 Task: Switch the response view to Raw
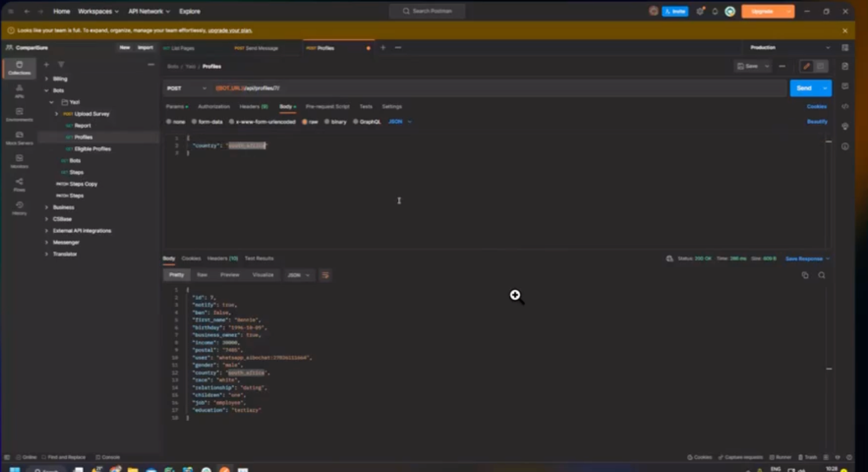click(202, 275)
